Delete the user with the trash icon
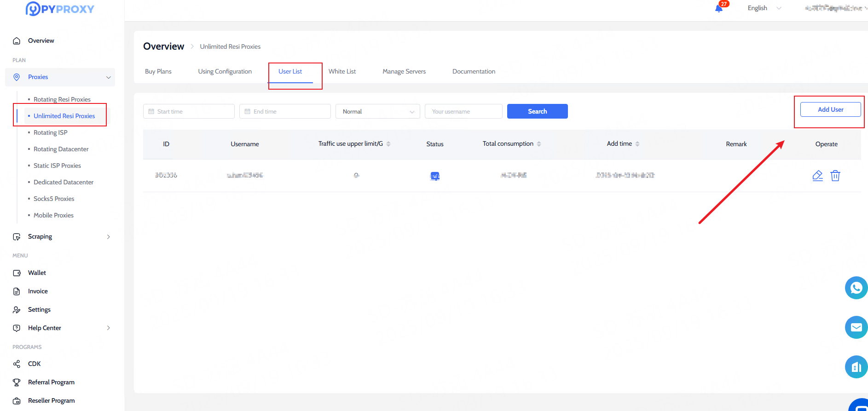The width and height of the screenshot is (868, 411). pyautogui.click(x=835, y=176)
